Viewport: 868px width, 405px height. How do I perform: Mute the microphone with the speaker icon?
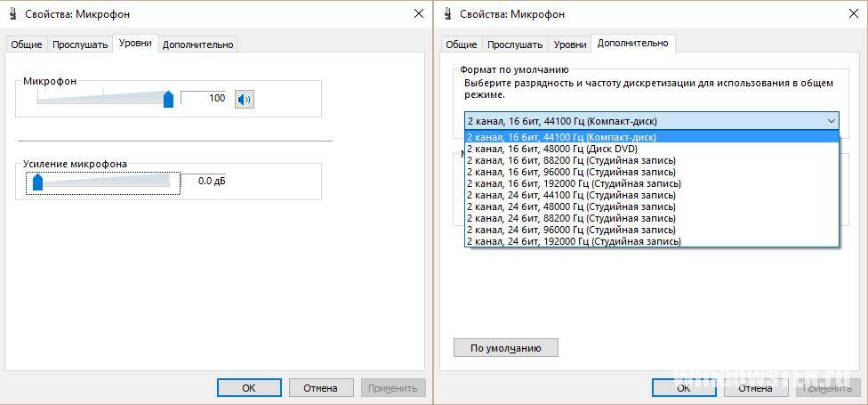click(244, 99)
